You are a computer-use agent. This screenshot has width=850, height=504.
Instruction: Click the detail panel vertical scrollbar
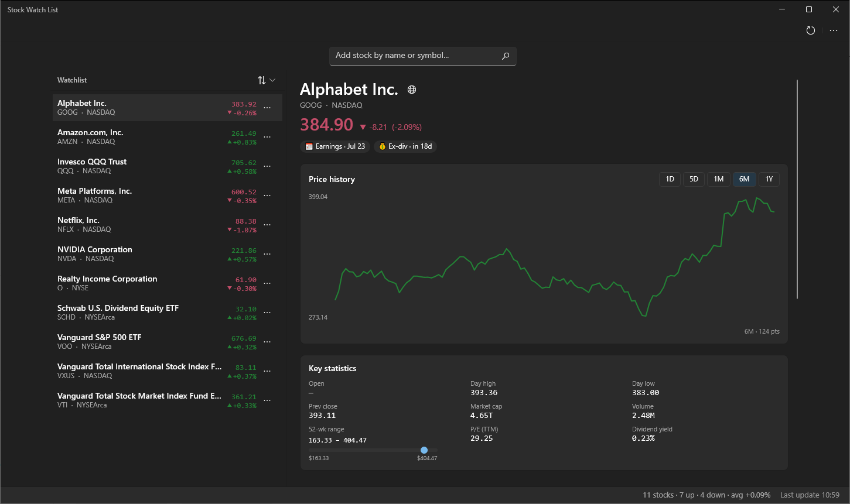pos(797,189)
